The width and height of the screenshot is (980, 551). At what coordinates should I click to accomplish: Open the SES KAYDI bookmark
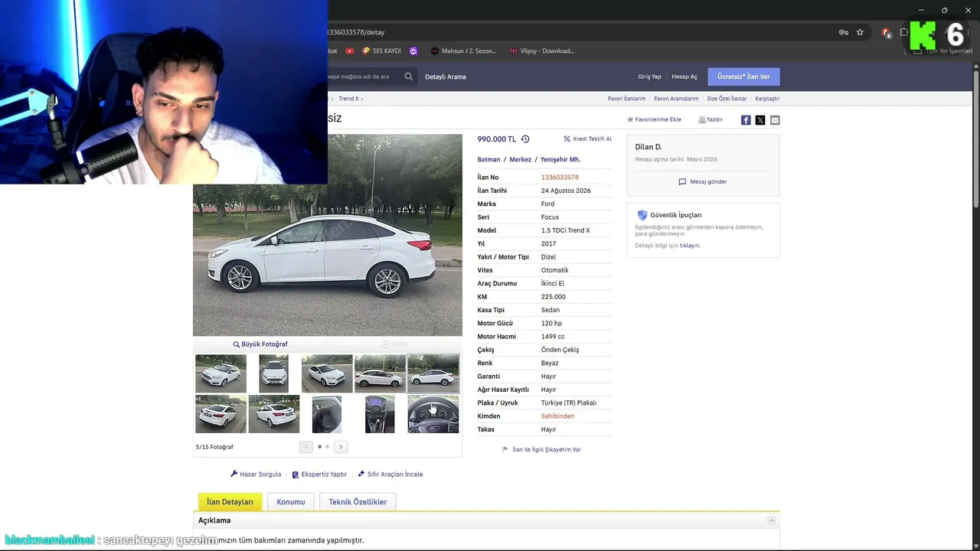(x=381, y=51)
